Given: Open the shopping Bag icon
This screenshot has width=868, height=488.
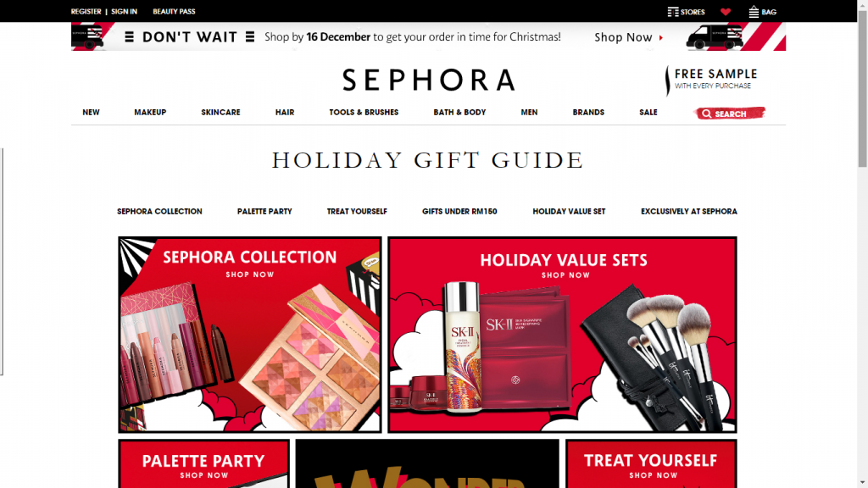Looking at the screenshot, I should click(x=754, y=12).
